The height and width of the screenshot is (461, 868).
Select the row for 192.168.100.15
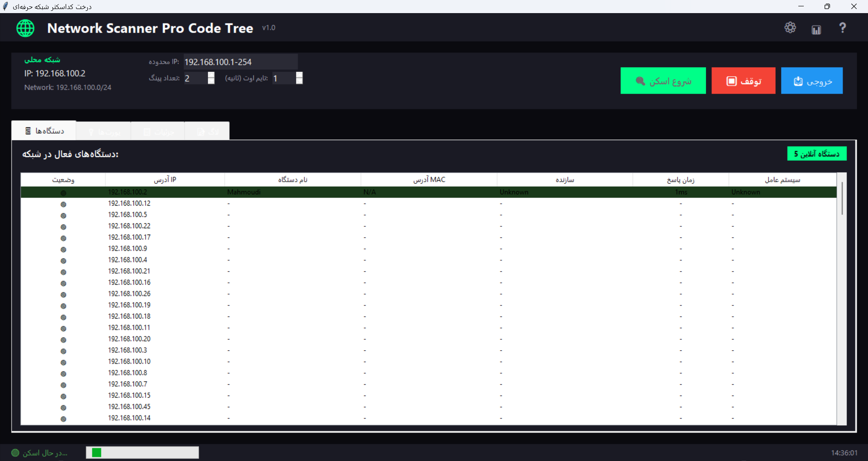429,395
